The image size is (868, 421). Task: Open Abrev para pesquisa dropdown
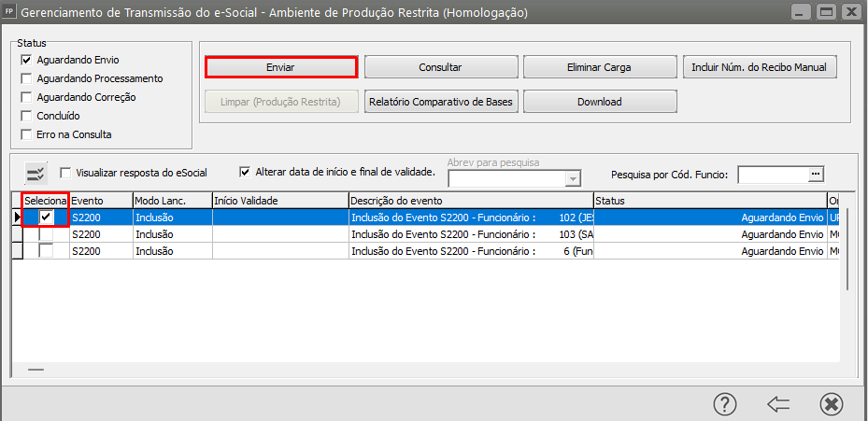[574, 179]
